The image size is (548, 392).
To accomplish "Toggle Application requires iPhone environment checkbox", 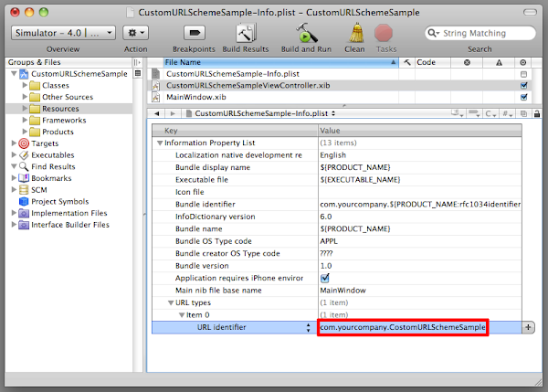I will tap(324, 278).
